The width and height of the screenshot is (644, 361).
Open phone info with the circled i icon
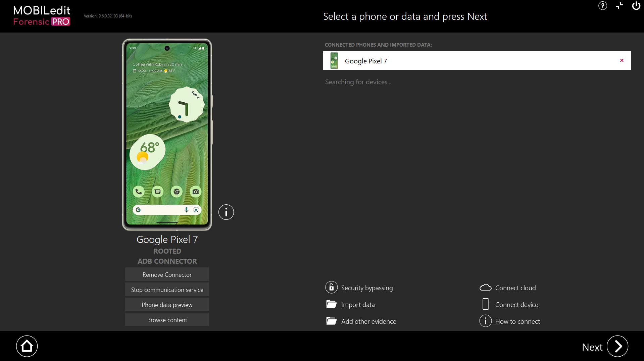(x=226, y=212)
